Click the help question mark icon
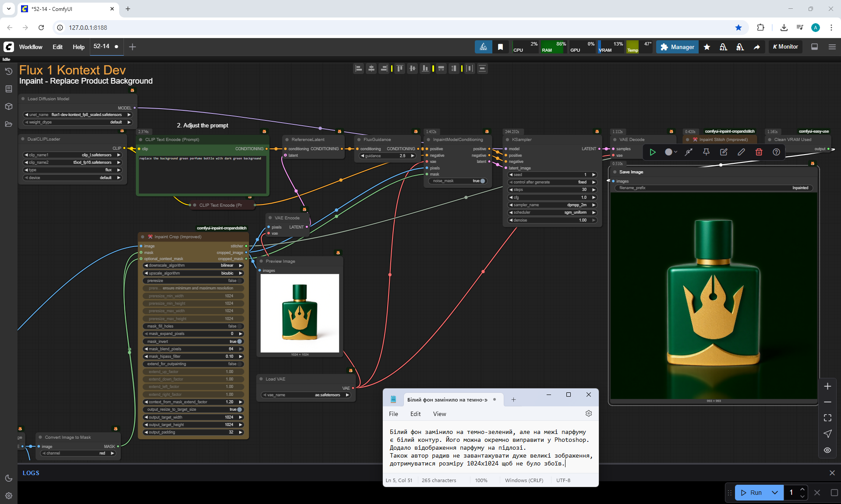841x504 pixels. (x=776, y=152)
